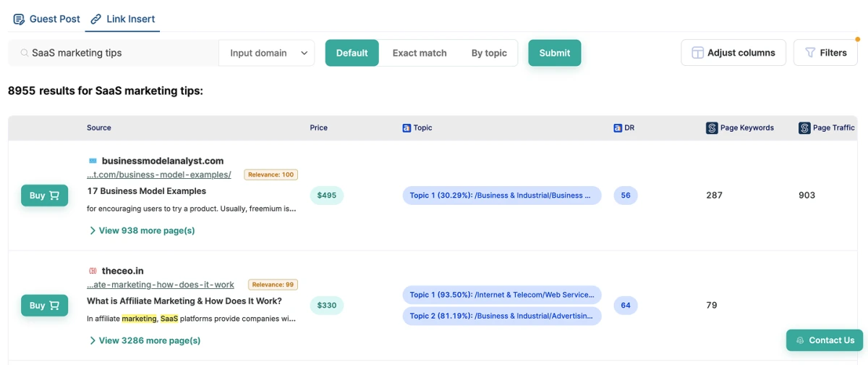The image size is (868, 365).
Task: Select the Default match mode
Action: pos(352,53)
